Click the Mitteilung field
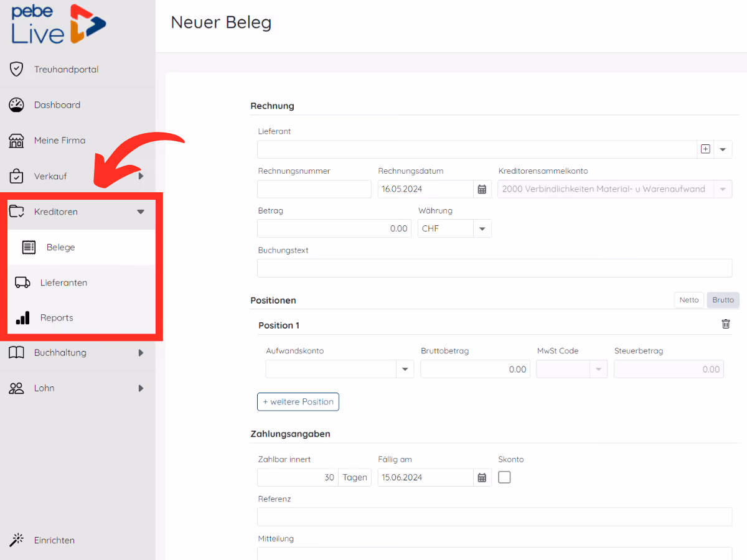 tap(495, 553)
